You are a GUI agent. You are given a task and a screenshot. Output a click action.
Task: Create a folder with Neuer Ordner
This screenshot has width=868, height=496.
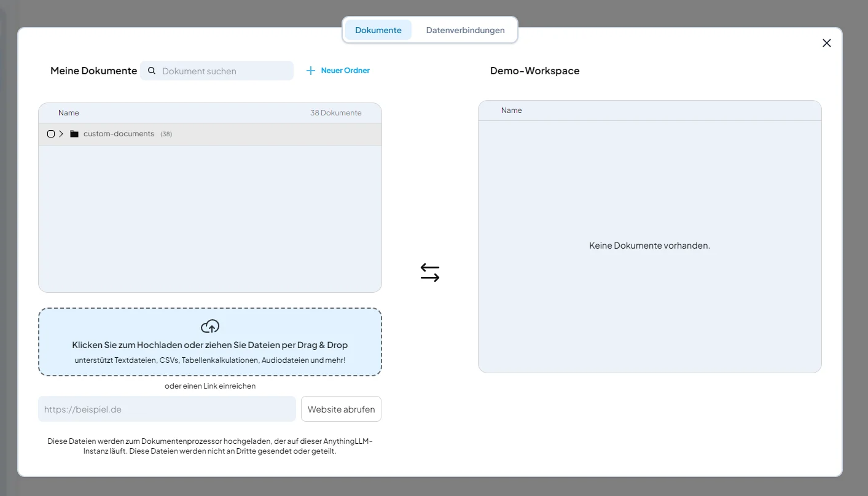coord(338,71)
